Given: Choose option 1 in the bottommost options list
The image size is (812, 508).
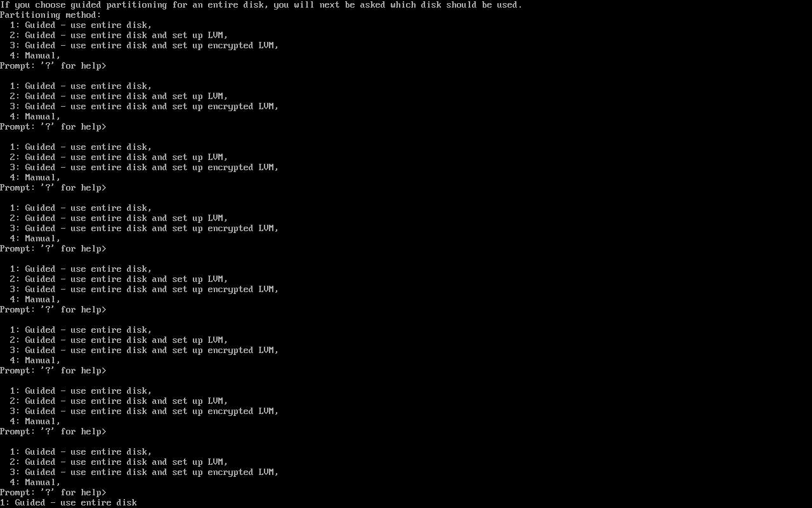Looking at the screenshot, I should click(81, 451).
